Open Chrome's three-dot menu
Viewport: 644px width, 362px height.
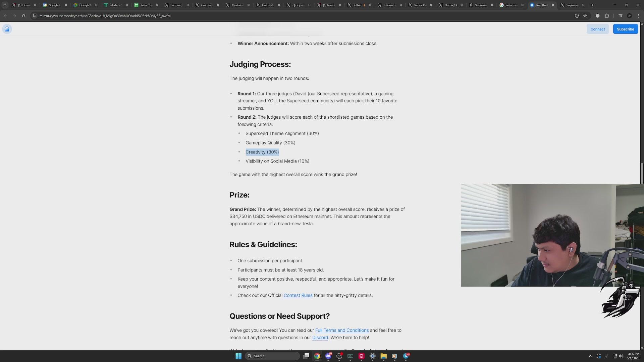638,16
